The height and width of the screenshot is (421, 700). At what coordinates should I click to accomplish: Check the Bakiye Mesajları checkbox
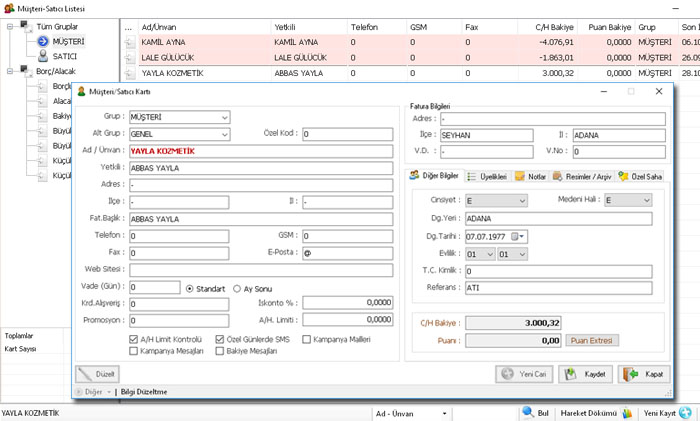(x=219, y=351)
